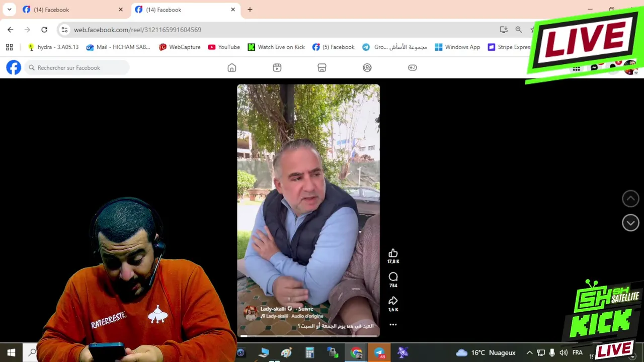The height and width of the screenshot is (362, 644).
Task: Click the Facebook logo home icon
Action: click(x=14, y=67)
